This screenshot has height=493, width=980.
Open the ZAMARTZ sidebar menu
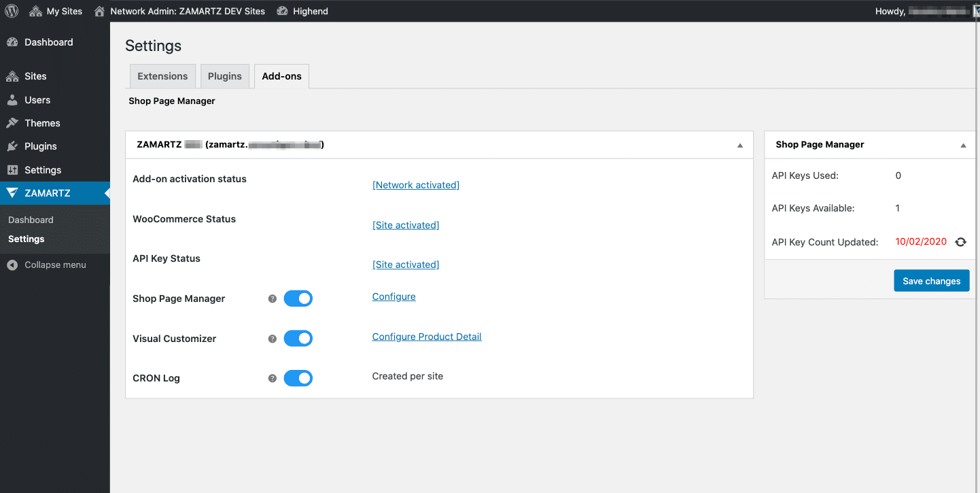tap(49, 192)
